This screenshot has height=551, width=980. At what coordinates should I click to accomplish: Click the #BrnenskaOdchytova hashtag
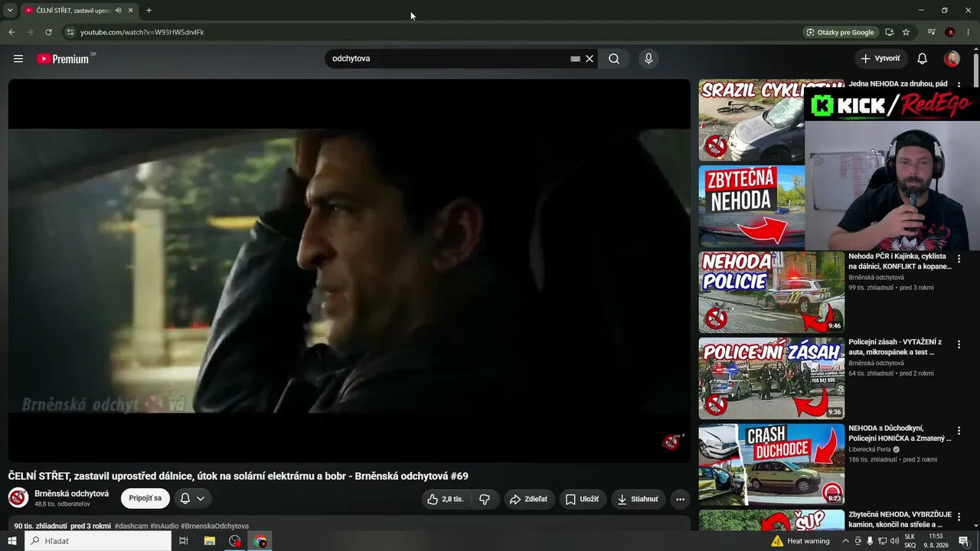(215, 527)
